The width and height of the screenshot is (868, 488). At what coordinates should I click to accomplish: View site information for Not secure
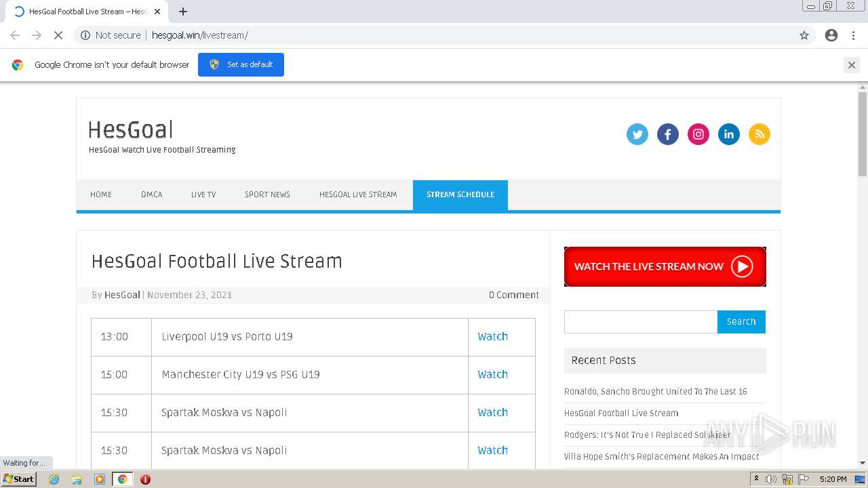coord(110,35)
